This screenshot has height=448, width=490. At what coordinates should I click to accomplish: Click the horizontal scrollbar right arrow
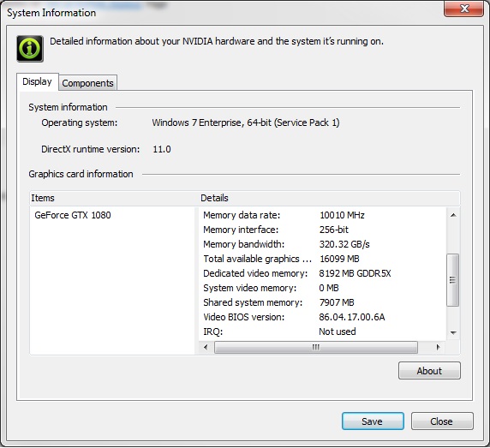point(438,347)
